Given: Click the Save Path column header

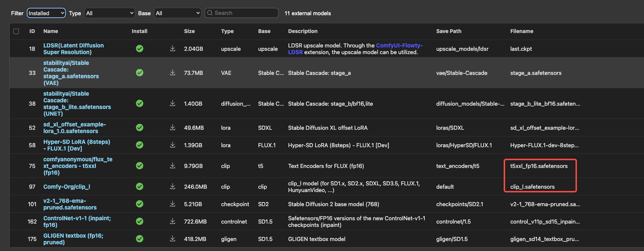Looking at the screenshot, I should pyautogui.click(x=448, y=31).
